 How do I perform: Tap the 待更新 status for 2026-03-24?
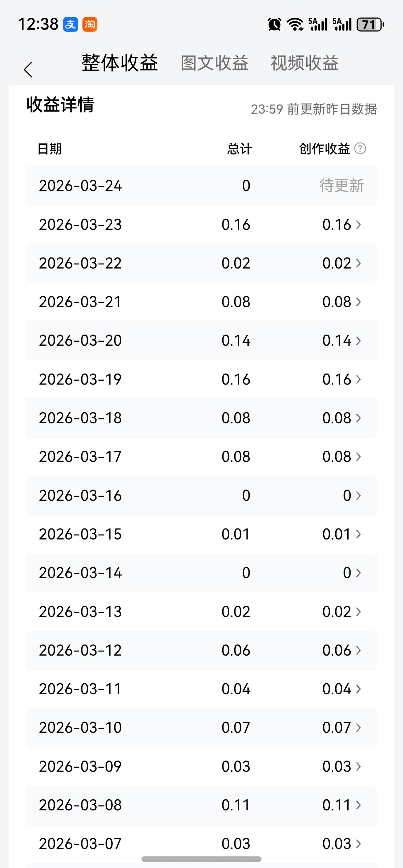click(x=341, y=186)
